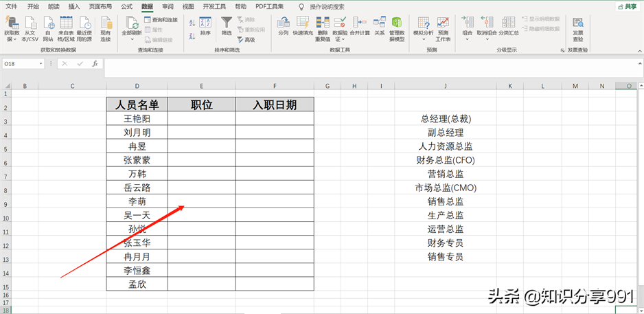Open the 文件 menu tab
The height and width of the screenshot is (314, 644).
coord(12,6)
